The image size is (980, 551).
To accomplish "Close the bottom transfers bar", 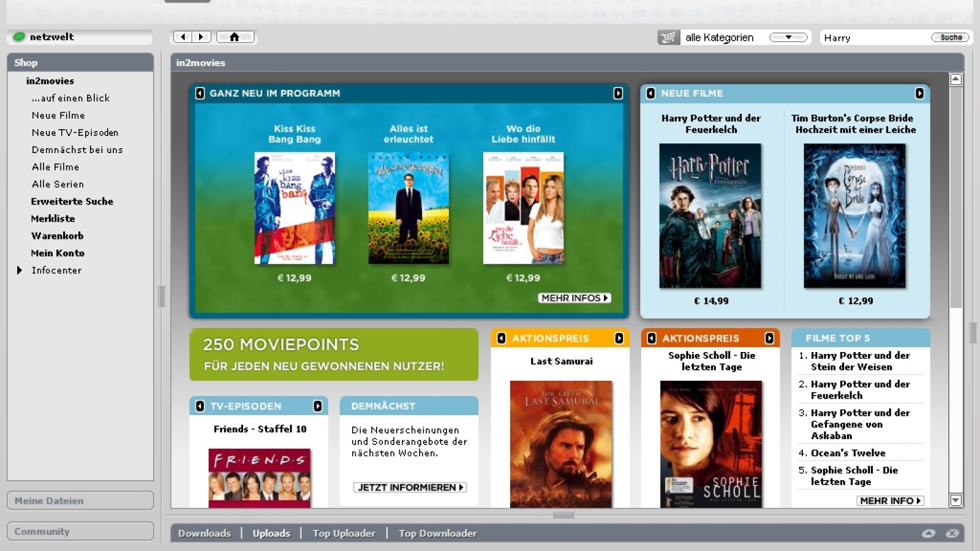I will tap(952, 533).
